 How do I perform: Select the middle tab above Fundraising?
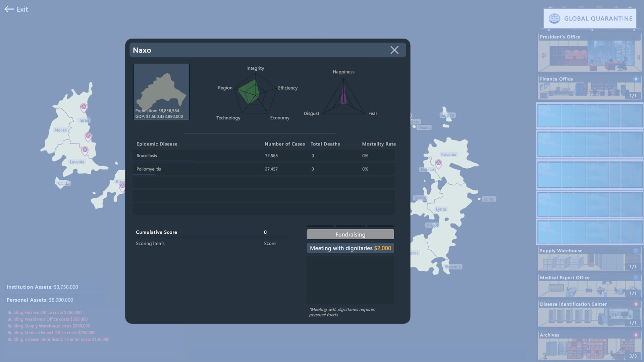350,227
